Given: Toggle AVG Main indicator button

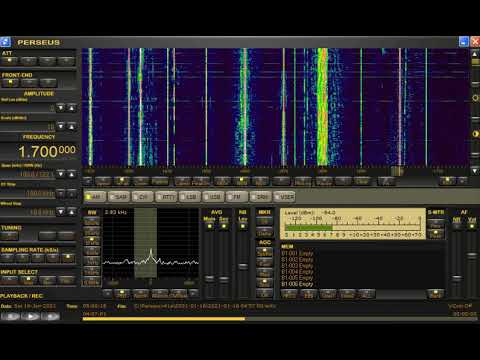Looking at the screenshot, I should 209,226.
